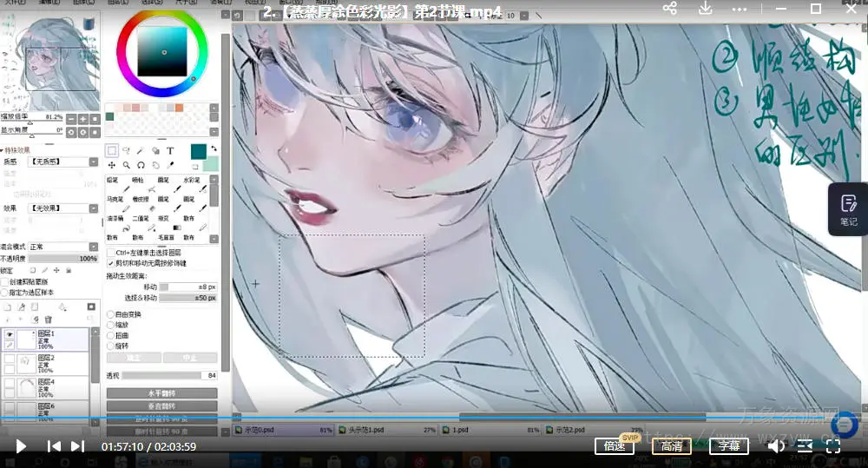Click the share icon in title bar
The width and height of the screenshot is (868, 468).
(669, 9)
